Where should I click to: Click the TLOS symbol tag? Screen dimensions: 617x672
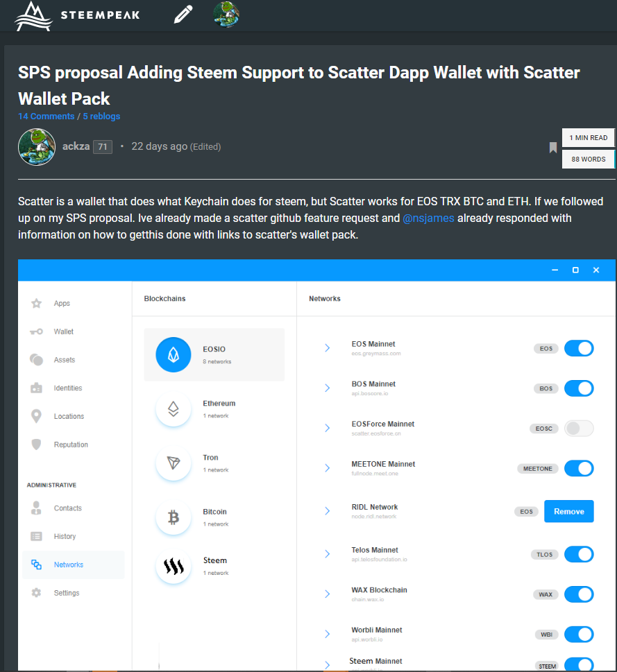click(545, 555)
